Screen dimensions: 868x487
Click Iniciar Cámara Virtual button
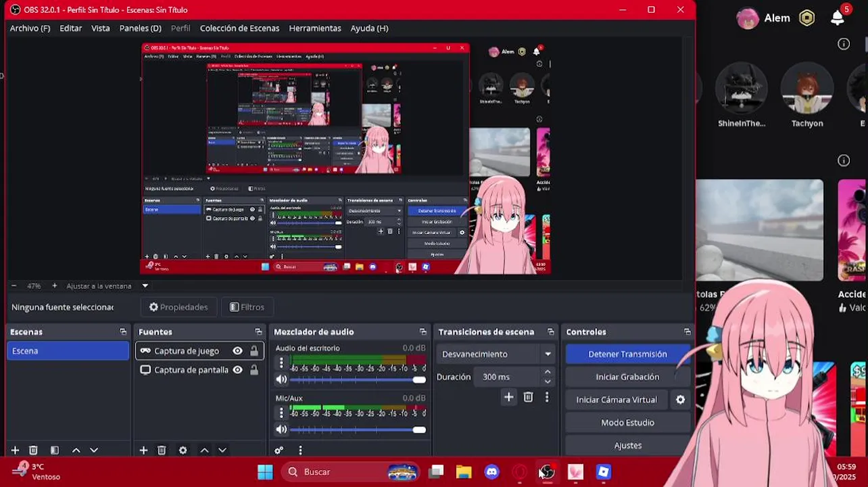pos(617,400)
